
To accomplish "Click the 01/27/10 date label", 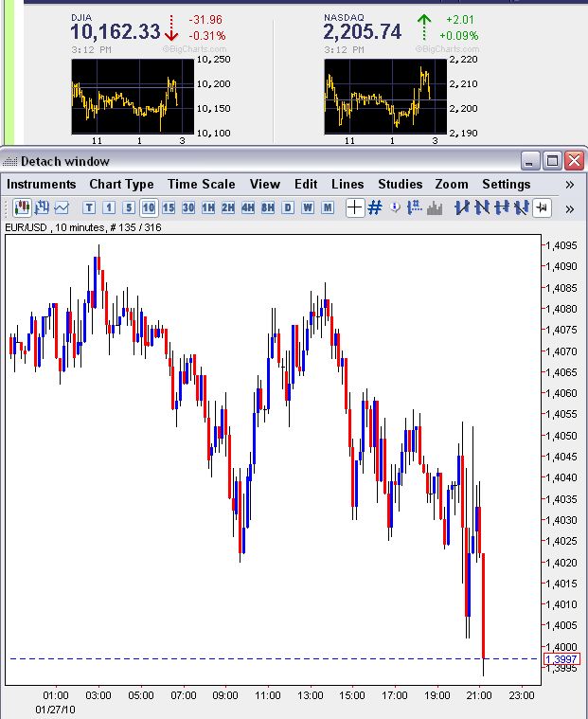I will click(55, 710).
